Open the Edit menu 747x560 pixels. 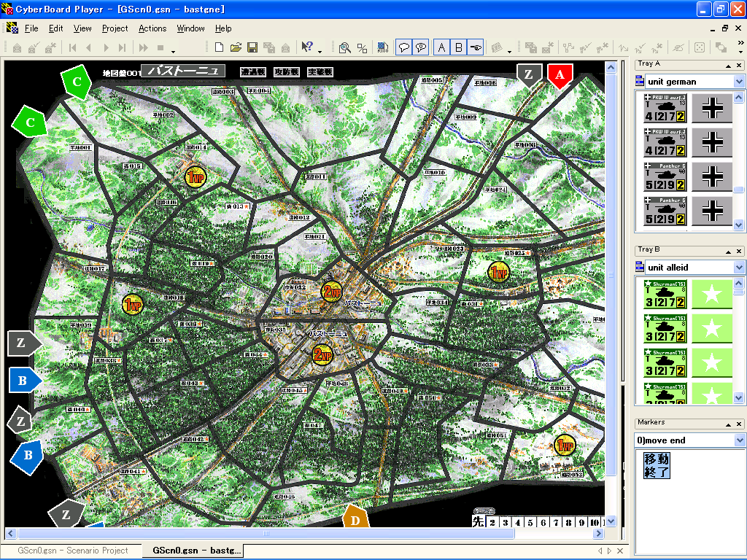click(x=55, y=28)
